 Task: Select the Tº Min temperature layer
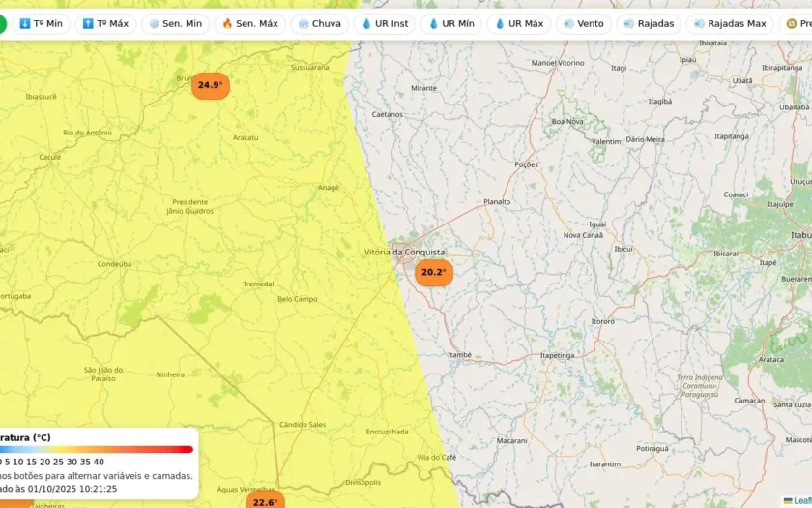(x=39, y=24)
